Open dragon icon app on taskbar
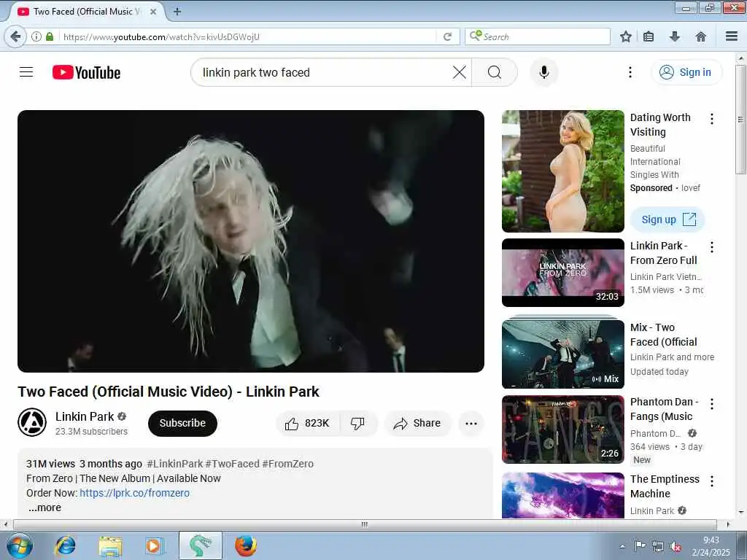 click(200, 545)
